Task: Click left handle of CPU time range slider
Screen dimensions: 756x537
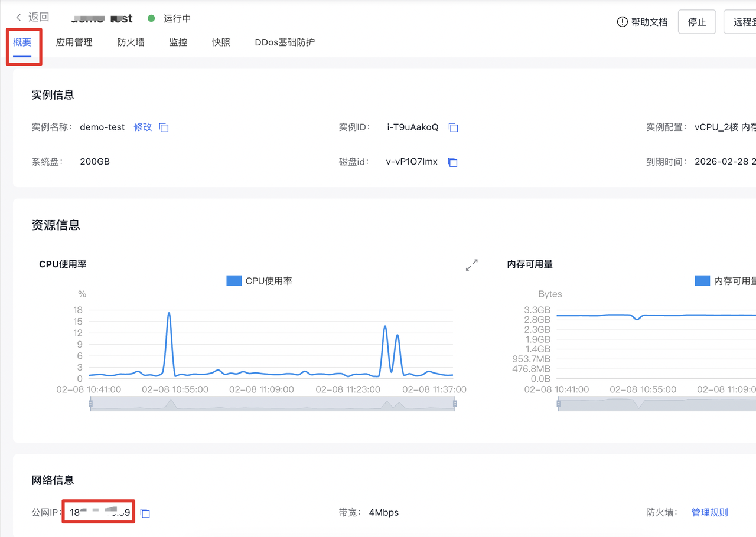Action: click(90, 404)
